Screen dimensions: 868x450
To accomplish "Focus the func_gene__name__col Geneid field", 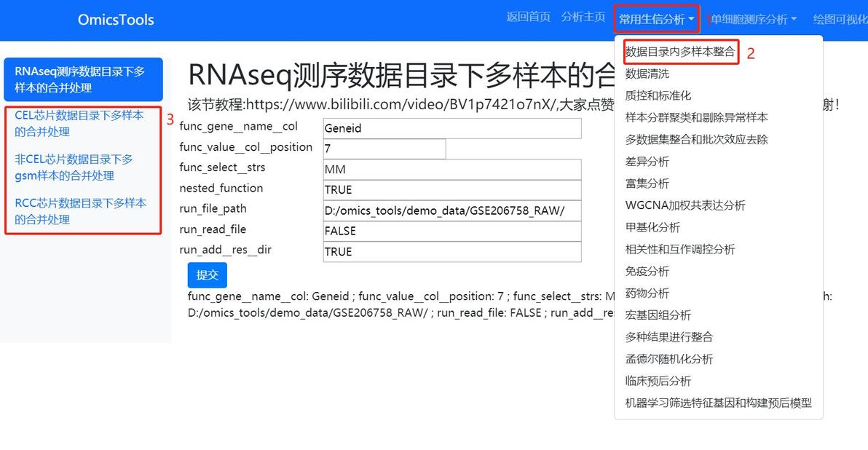I will [x=452, y=128].
